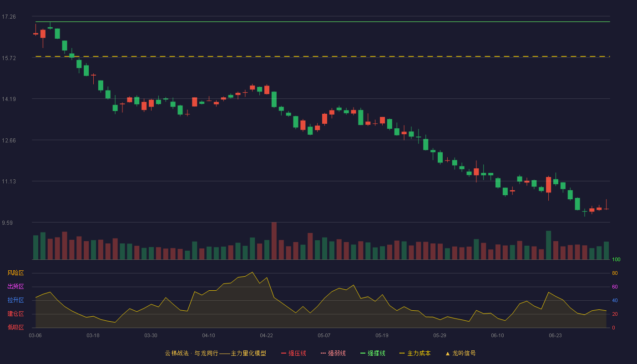This screenshot has height=364, width=637.
Task: Click the 06-23 date axis label
Action: pos(555,335)
